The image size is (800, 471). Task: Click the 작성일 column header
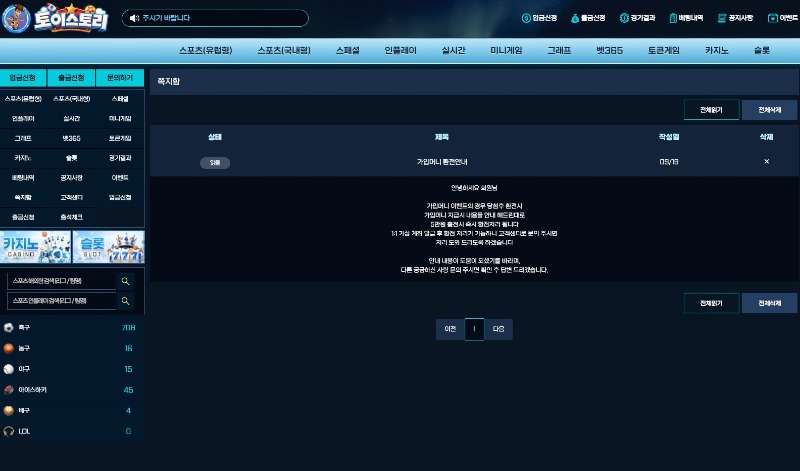(669, 137)
